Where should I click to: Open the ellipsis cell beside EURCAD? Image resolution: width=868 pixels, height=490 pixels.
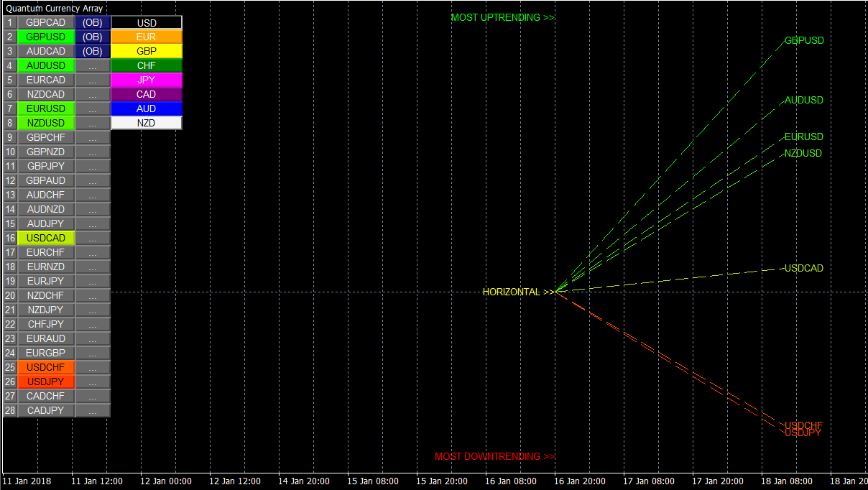coord(93,80)
